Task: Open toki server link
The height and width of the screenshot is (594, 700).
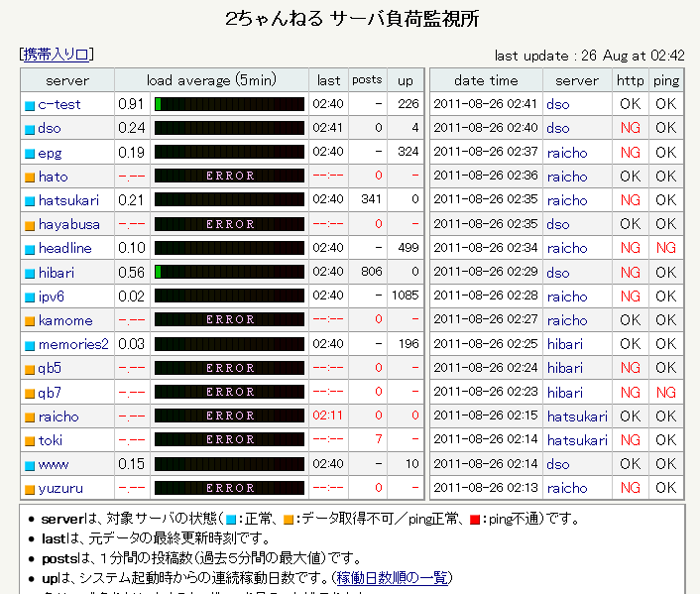Action: pyautogui.click(x=51, y=440)
